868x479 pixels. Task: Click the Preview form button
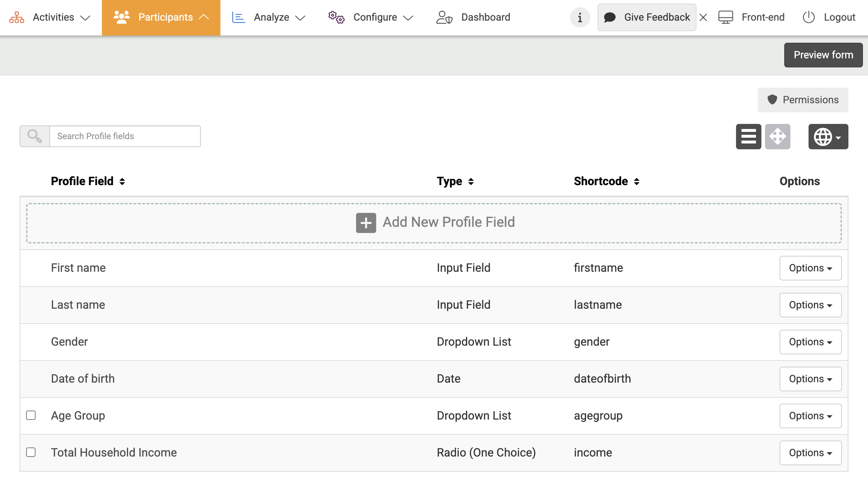[823, 55]
